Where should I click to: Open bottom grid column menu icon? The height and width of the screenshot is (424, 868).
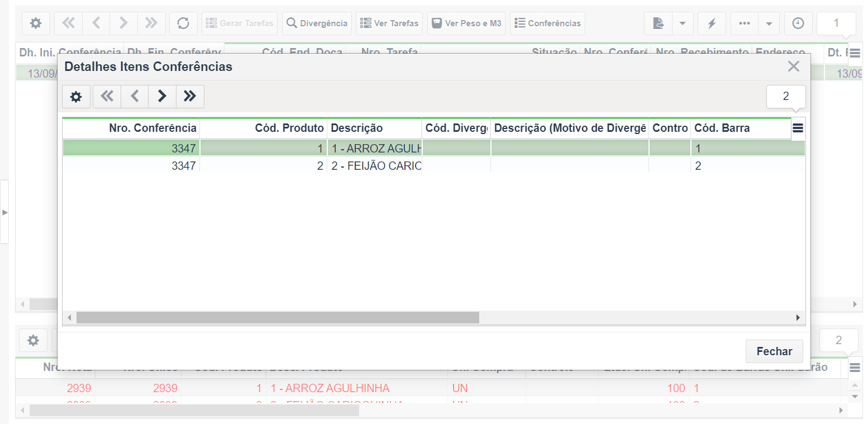[x=855, y=368]
